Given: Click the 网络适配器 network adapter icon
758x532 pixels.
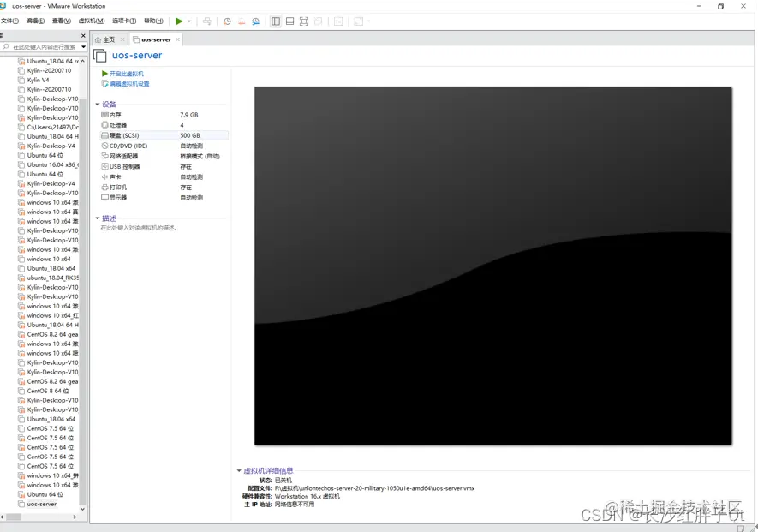Looking at the screenshot, I should (x=104, y=156).
